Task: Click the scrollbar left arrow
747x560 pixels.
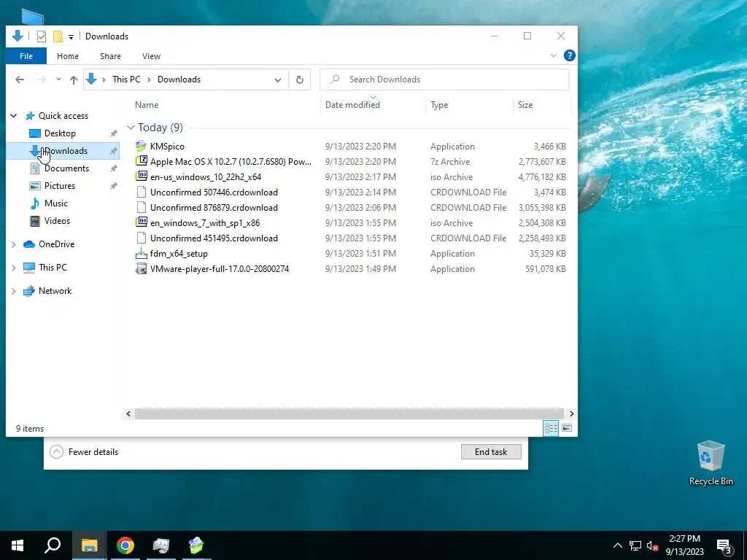Action: [128, 413]
